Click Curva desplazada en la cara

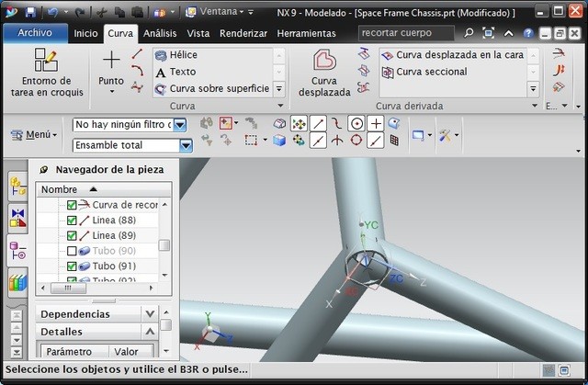452,55
